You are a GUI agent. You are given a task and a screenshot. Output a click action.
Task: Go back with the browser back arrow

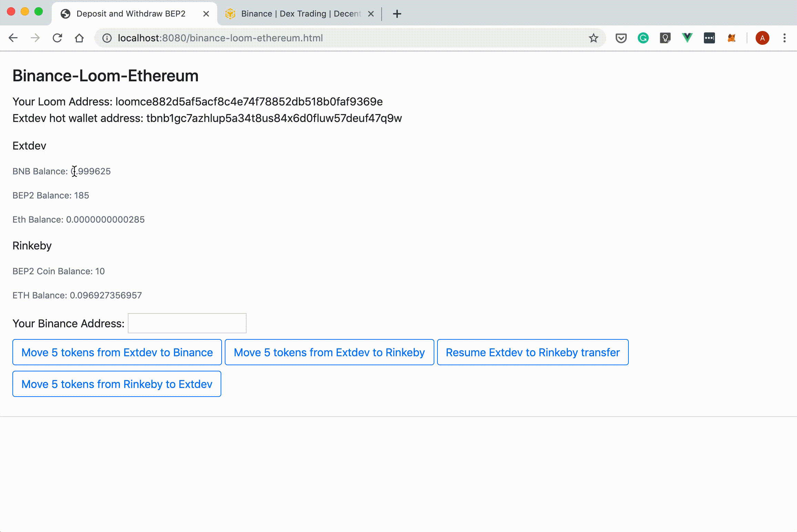click(x=13, y=38)
